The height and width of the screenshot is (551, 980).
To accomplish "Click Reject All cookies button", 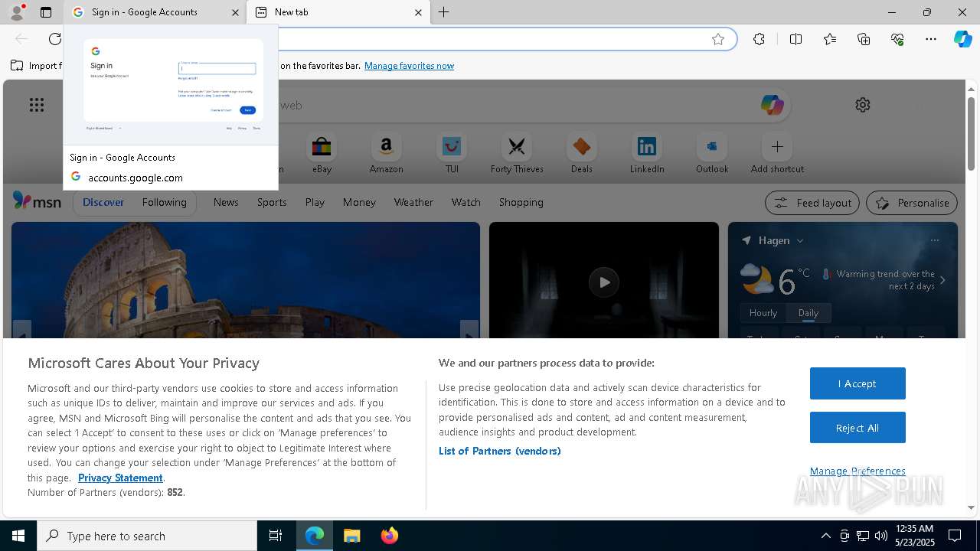I will 857,428.
